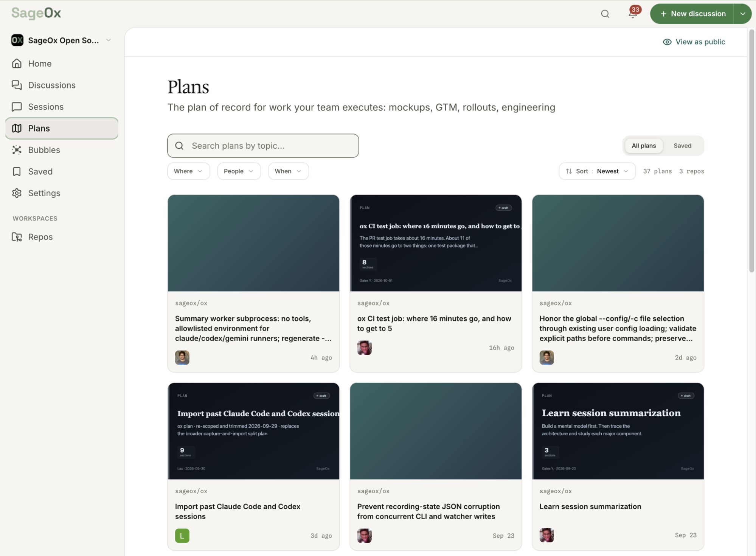Open plan Prevent recording-state JSON corruption
The height and width of the screenshot is (556, 756).
428,511
